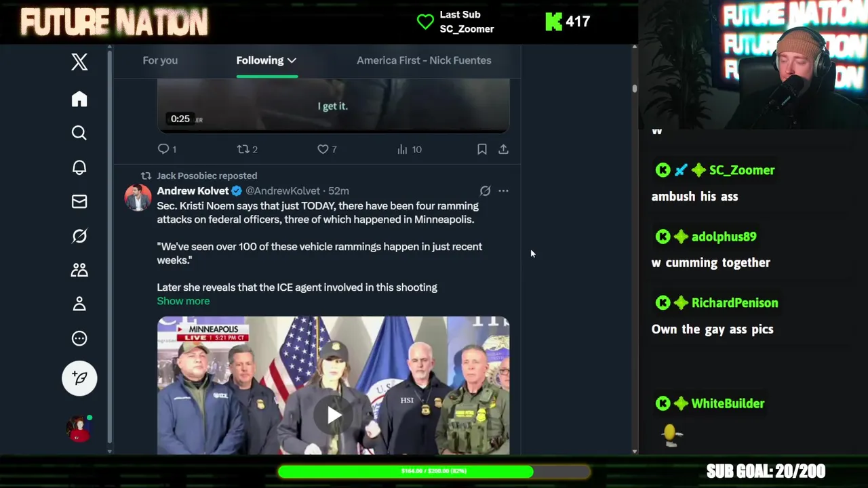Click WhiteBuilder's emote in chat
Screen dimensions: 868x488
(x=670, y=434)
